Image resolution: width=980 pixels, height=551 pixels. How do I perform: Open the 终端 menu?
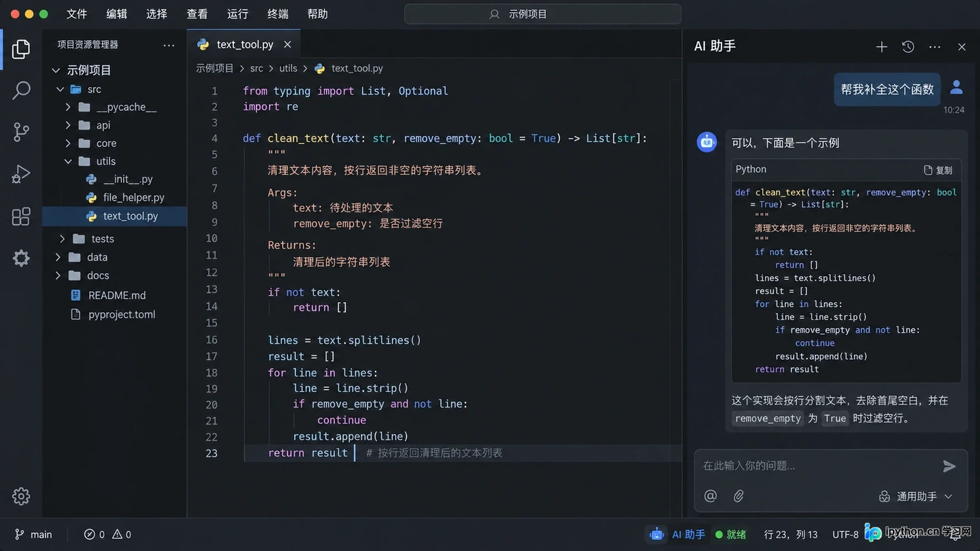[278, 14]
